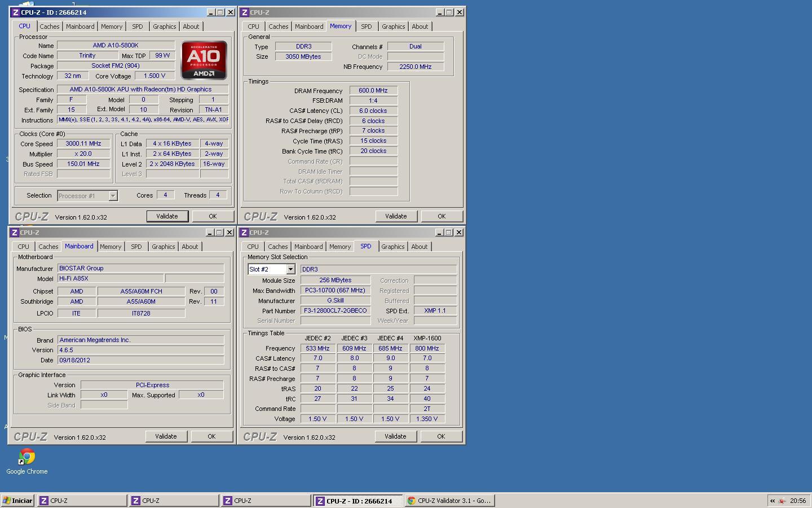Open SPD tab in CPU window
The image size is (812, 508).
click(138, 27)
